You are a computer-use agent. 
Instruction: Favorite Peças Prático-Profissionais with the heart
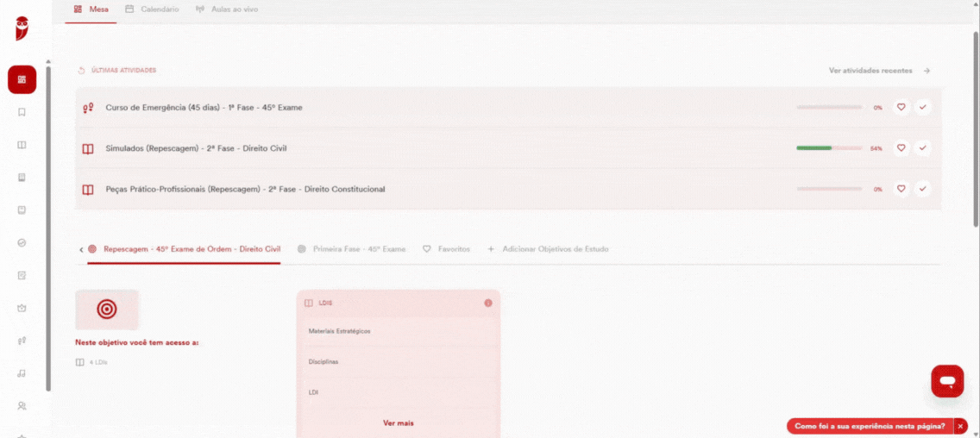click(x=901, y=189)
